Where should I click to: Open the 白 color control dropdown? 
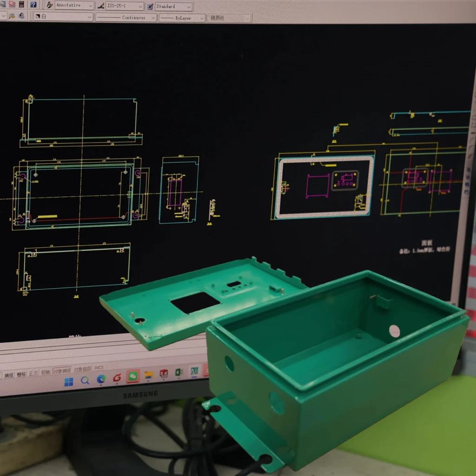click(89, 17)
